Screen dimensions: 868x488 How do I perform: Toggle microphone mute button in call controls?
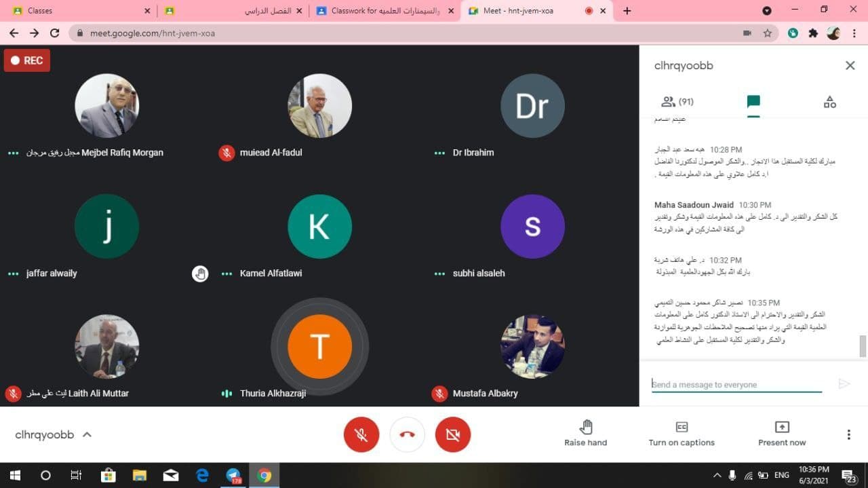(361, 434)
